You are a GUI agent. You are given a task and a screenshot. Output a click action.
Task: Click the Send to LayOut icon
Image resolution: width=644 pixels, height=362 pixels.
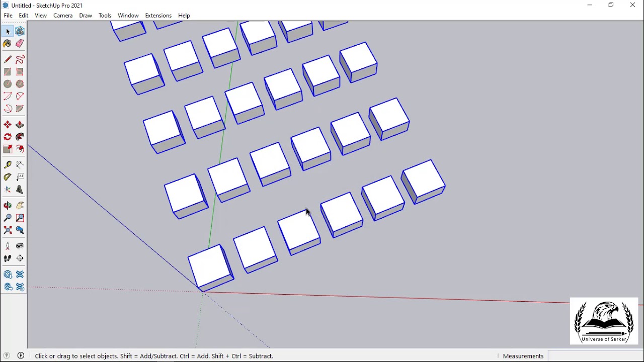click(x=8, y=287)
